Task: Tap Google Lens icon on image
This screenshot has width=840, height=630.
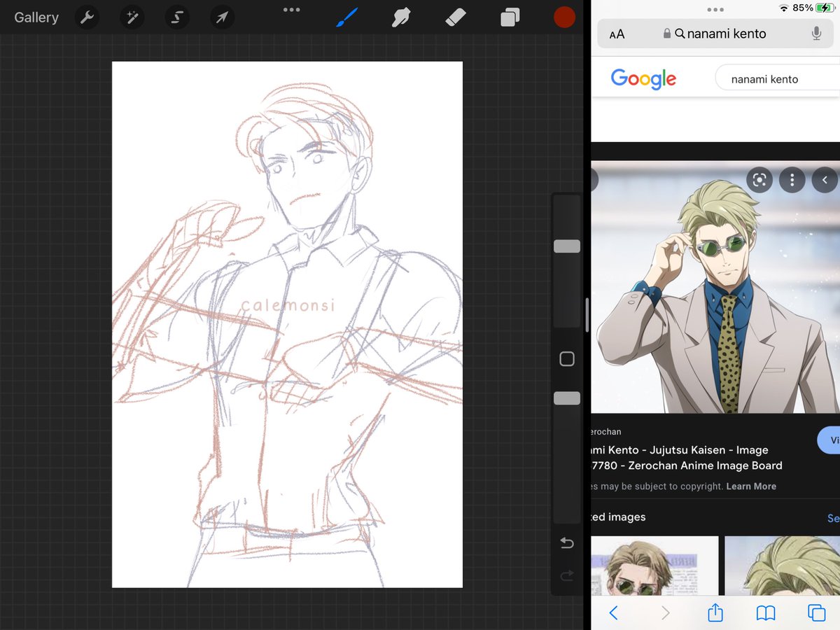Action: point(759,180)
